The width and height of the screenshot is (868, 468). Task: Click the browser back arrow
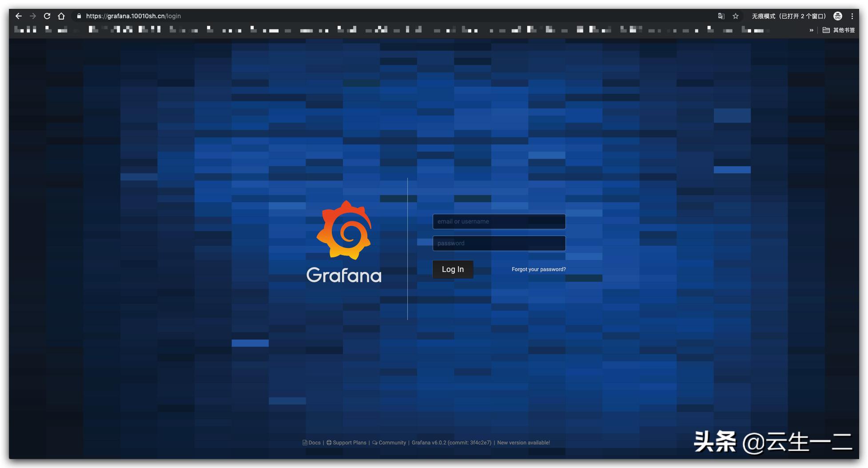[x=19, y=16]
